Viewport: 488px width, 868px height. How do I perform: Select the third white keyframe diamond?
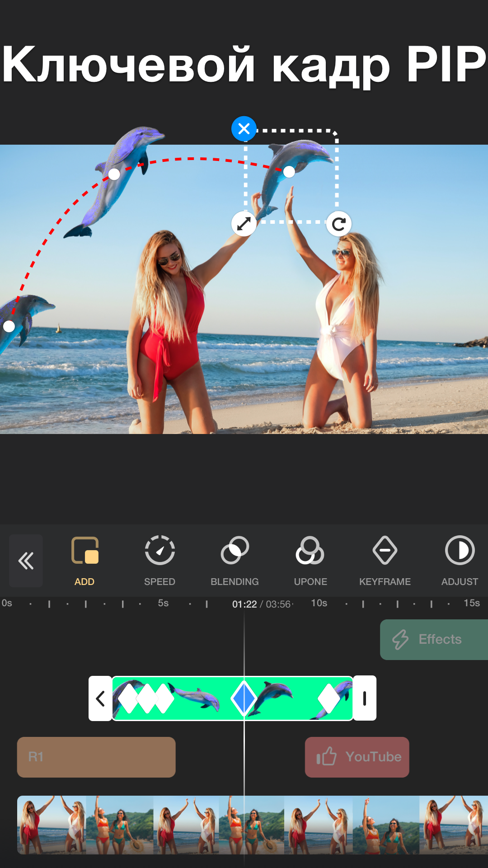point(164,698)
